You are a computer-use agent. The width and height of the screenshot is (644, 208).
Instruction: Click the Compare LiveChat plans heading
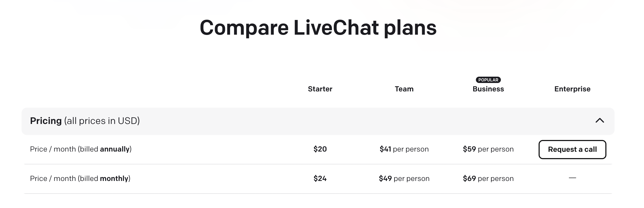(318, 28)
